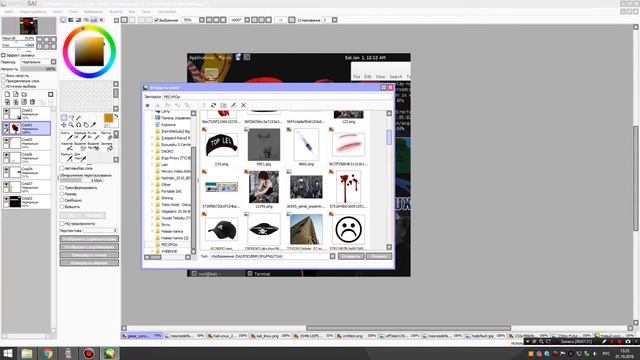Expand the DAOKO folder in tree
640x360 pixels.
(x=153, y=151)
